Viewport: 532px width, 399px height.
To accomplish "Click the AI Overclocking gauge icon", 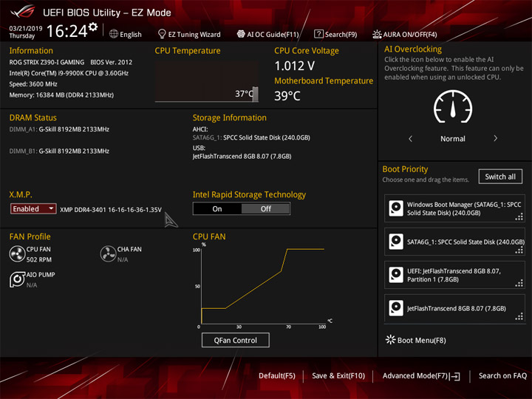I will [453, 106].
